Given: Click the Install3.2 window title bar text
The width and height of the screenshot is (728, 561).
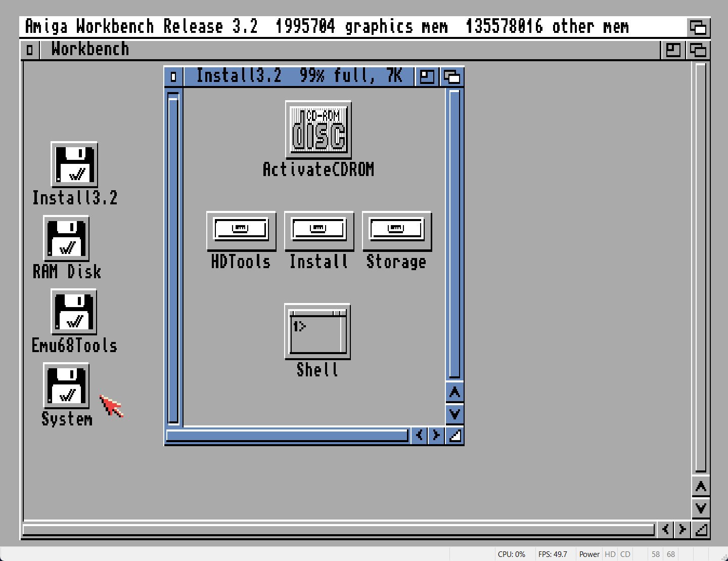Looking at the screenshot, I should (299, 76).
